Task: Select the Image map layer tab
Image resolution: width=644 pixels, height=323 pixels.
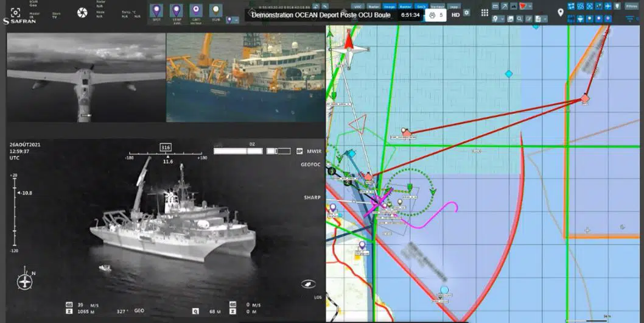Action: click(389, 6)
